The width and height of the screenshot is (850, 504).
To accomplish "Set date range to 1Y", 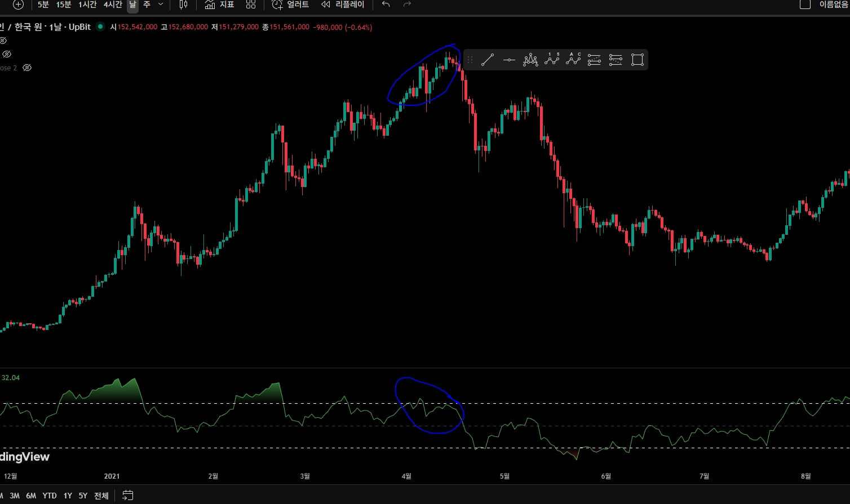I will pos(68,496).
